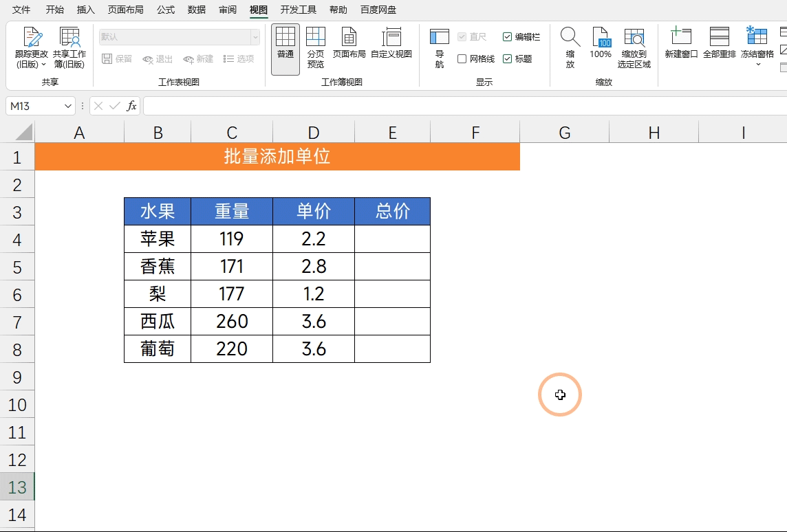This screenshot has height=532, width=787.
Task: Switch to the 数据 ribbon tab
Action: point(195,10)
